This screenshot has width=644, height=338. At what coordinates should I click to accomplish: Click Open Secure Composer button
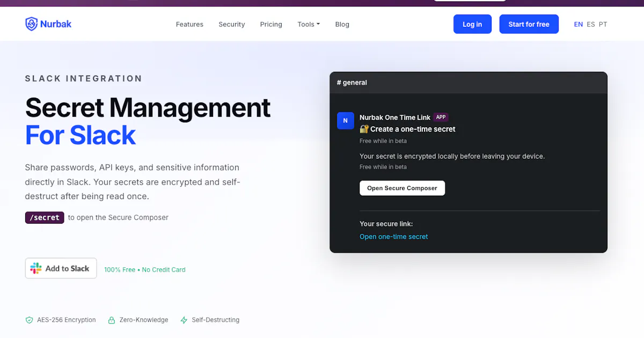[402, 188]
